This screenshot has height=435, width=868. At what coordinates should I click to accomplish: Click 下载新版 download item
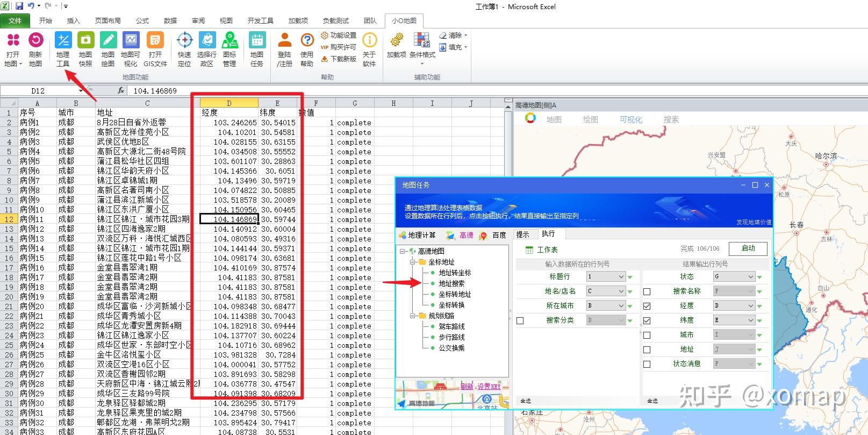click(339, 59)
